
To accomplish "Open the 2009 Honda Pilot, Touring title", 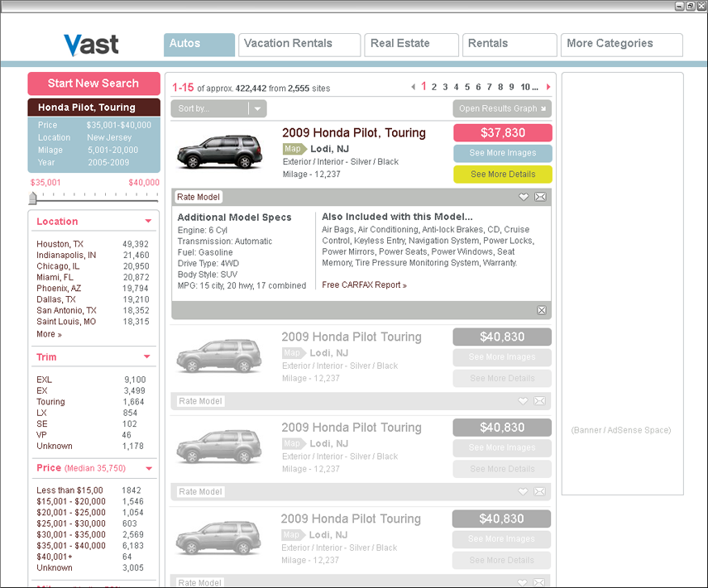I will point(353,133).
